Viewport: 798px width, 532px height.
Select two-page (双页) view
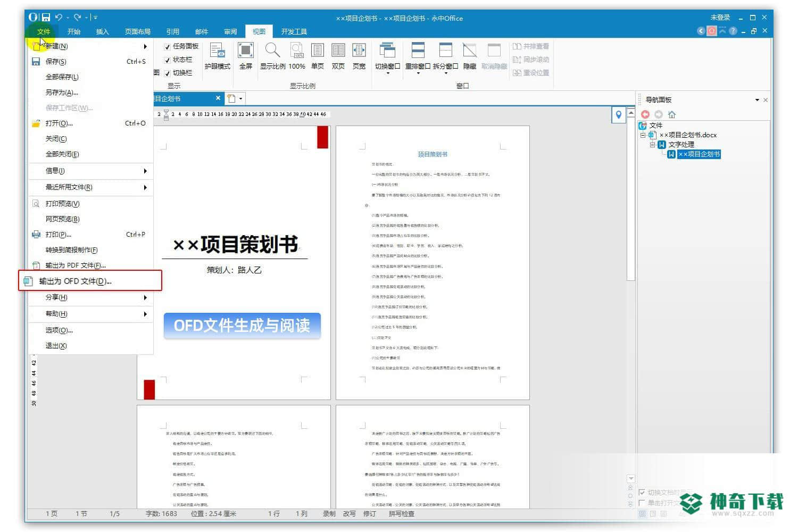coord(338,56)
